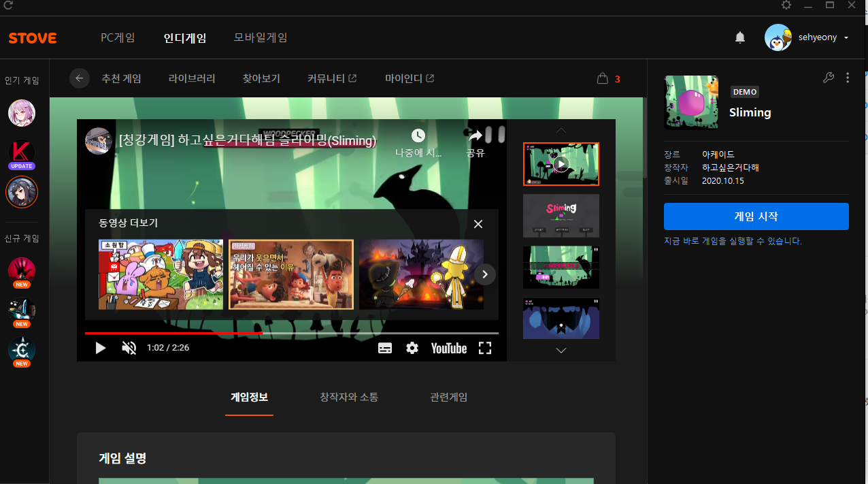Viewport: 868px width, 484px height.
Task: Close the 동영상 더보기 panel
Action: (478, 224)
